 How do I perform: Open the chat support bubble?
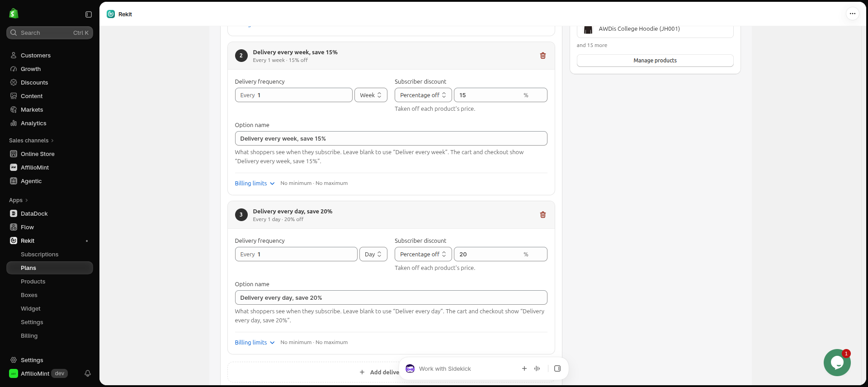click(837, 363)
